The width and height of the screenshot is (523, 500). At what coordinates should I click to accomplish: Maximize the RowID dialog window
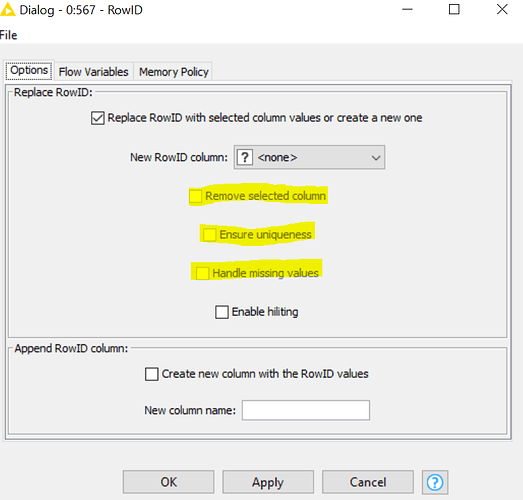point(454,9)
